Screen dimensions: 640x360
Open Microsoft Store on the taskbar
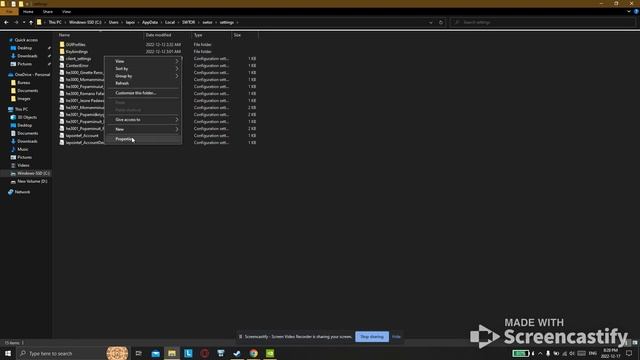tap(221, 353)
